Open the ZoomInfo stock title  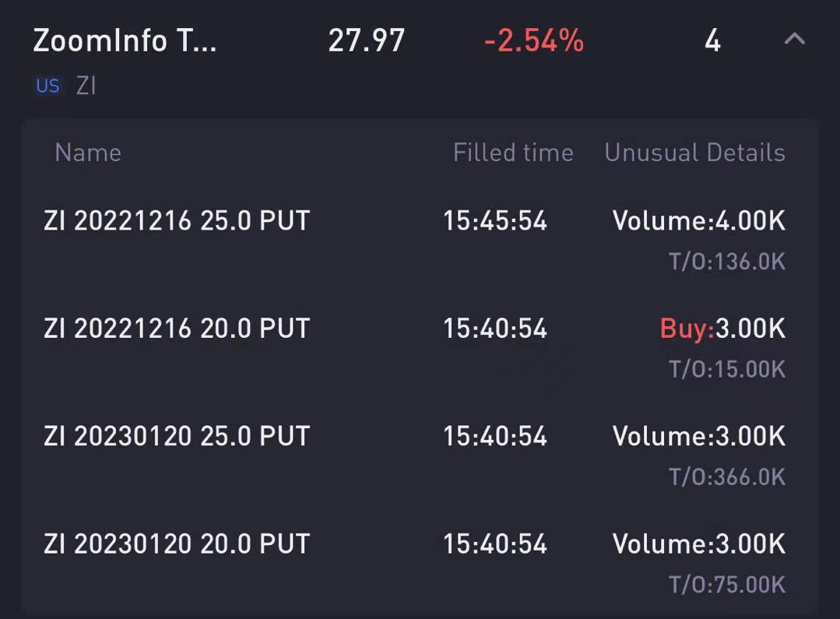(x=125, y=40)
